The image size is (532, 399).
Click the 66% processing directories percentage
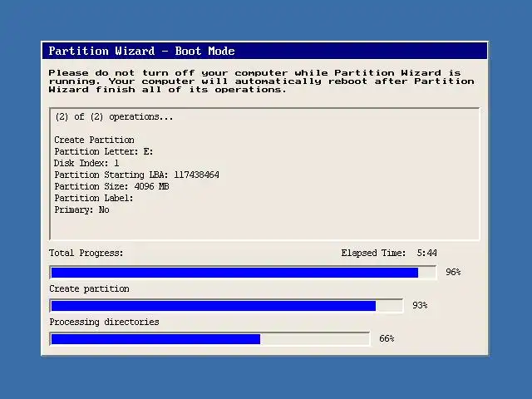387,338
